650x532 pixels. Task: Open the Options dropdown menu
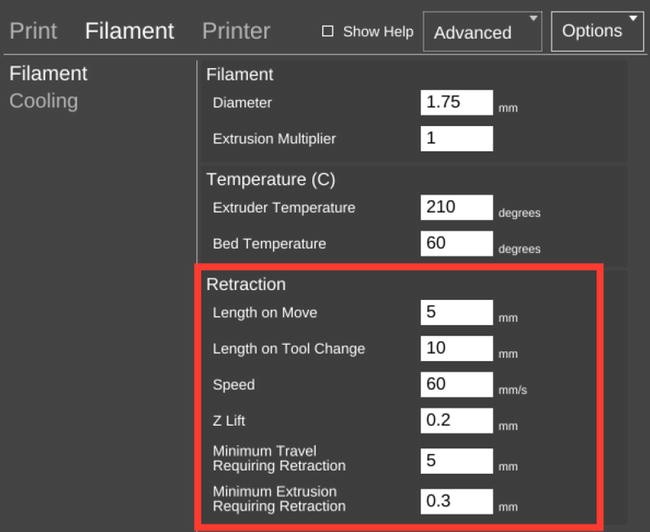pos(597,32)
